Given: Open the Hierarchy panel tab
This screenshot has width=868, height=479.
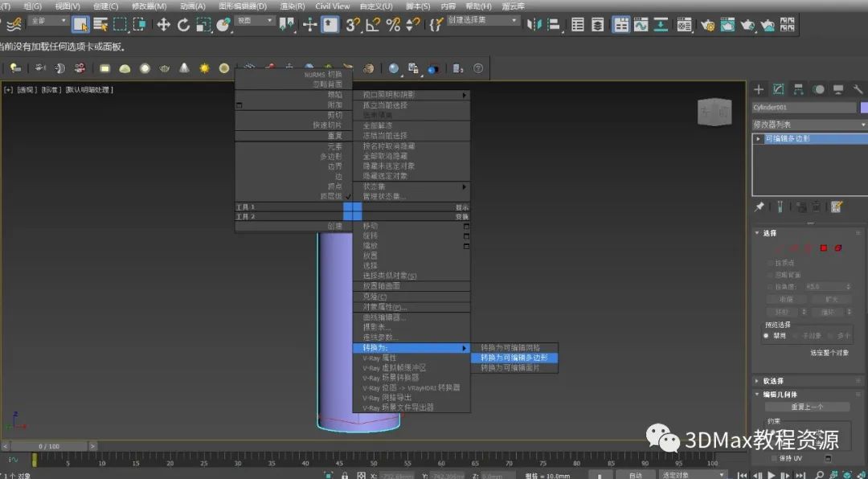Looking at the screenshot, I should [x=798, y=89].
